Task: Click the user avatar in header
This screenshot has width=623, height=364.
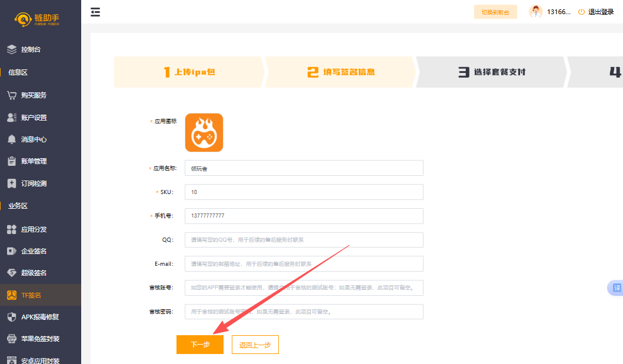Action: pyautogui.click(x=535, y=12)
